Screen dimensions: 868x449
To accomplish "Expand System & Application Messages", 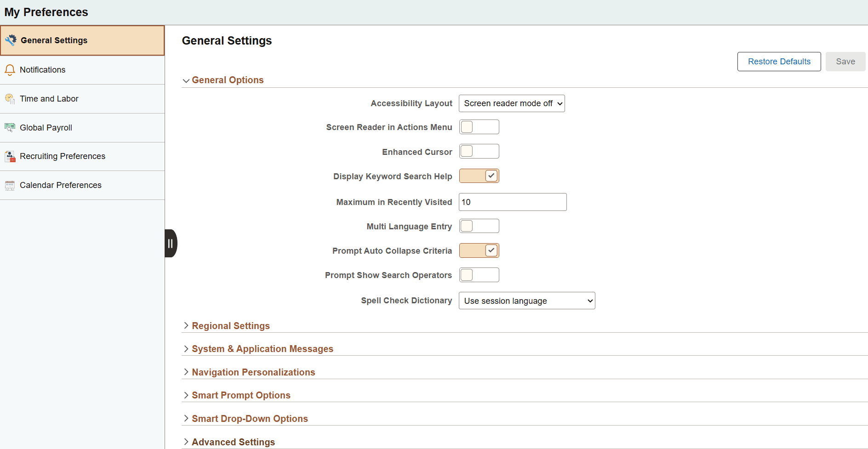I will (263, 348).
